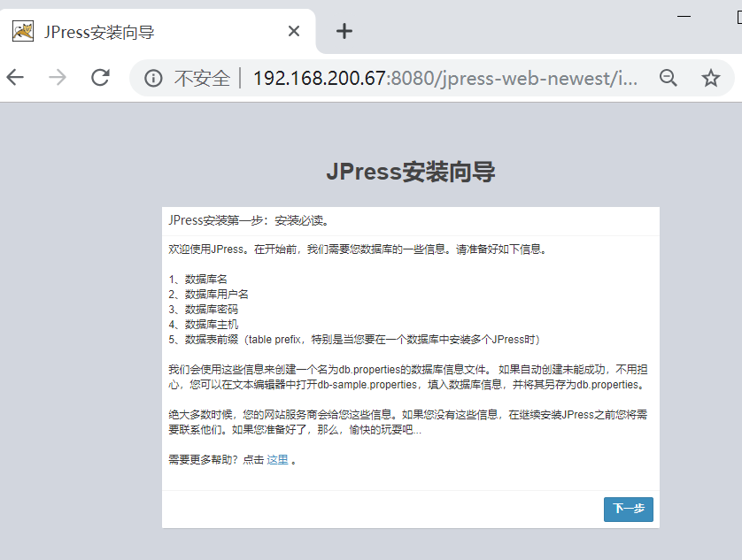Click the JPress安装向导 page heading

411,172
